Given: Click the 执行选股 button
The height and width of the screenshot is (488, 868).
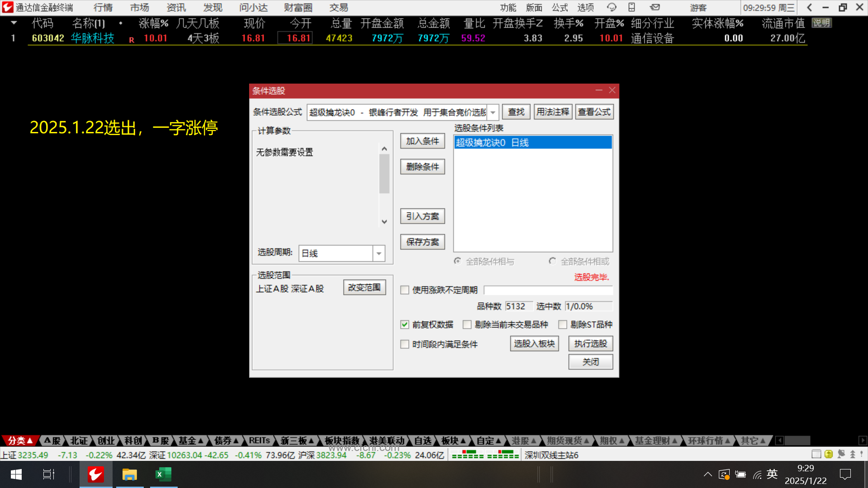Looking at the screenshot, I should pos(590,344).
